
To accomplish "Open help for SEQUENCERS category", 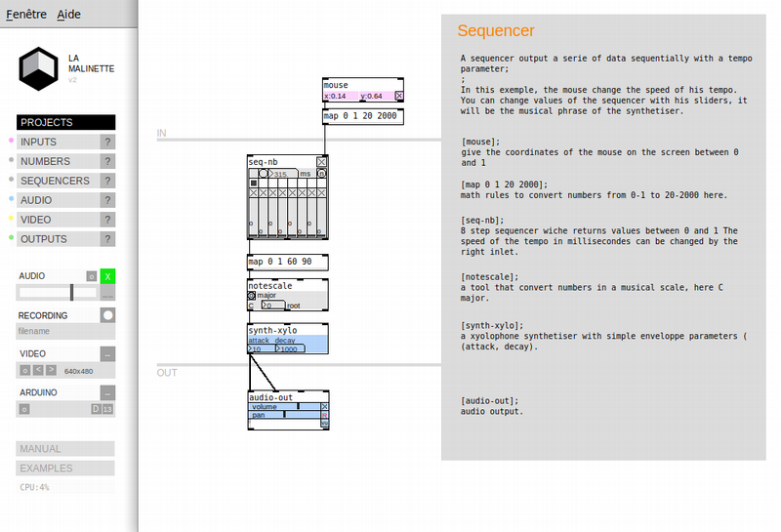I will coord(107,181).
